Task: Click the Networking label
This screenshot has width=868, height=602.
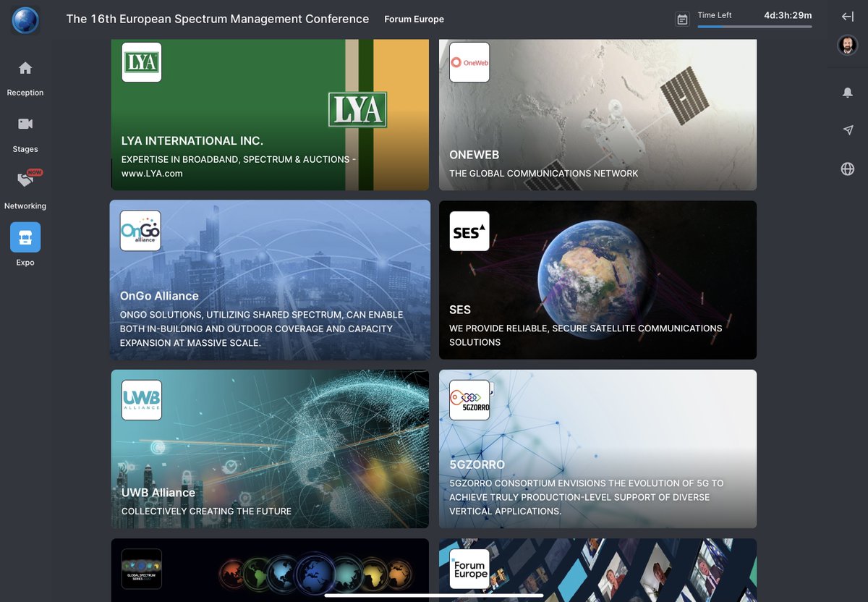Action: click(25, 206)
